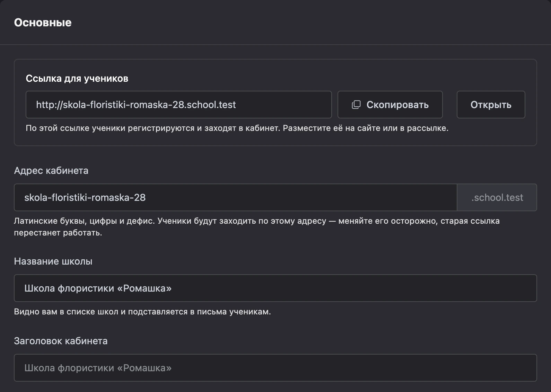The width and height of the screenshot is (551, 392).
Task: Click the .school.test domain suffix
Action: coord(497,197)
